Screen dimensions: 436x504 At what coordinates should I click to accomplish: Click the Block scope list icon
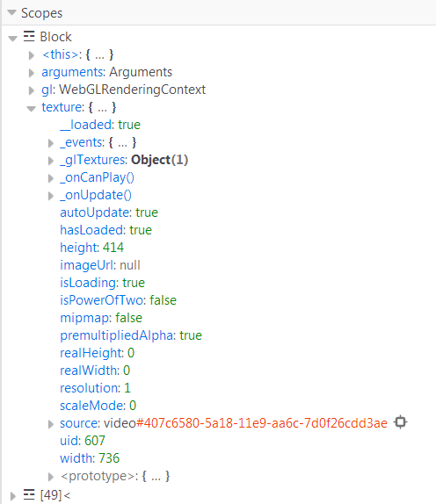click(x=29, y=36)
